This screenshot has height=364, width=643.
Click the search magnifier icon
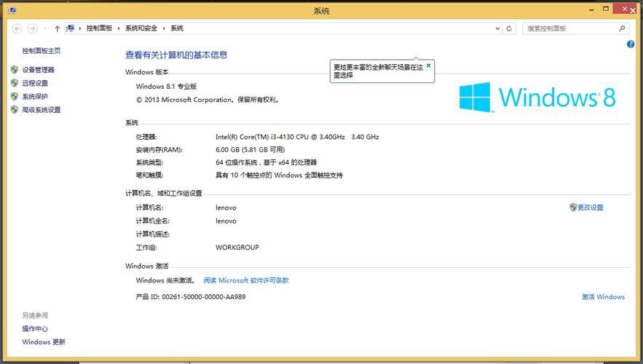tap(622, 28)
